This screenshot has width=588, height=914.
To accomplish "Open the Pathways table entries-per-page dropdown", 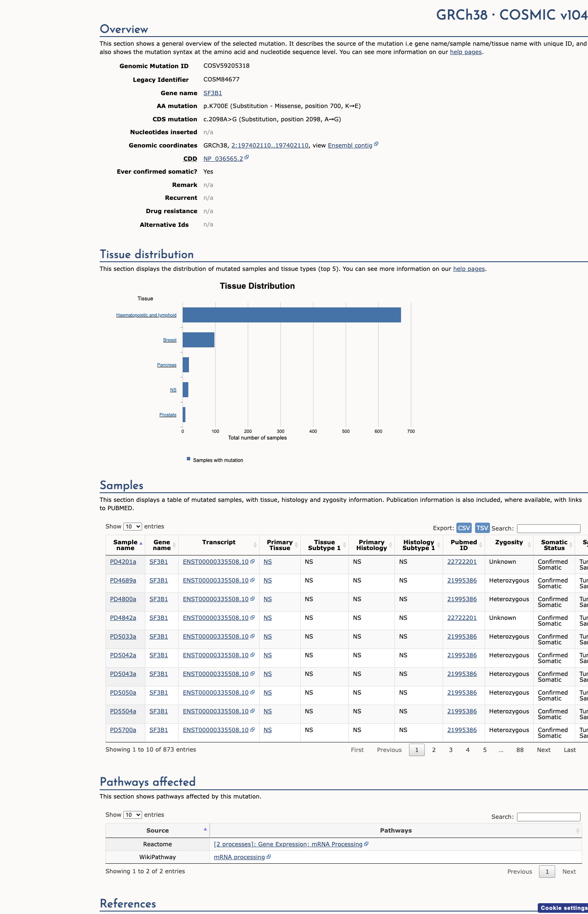I will pyautogui.click(x=132, y=815).
